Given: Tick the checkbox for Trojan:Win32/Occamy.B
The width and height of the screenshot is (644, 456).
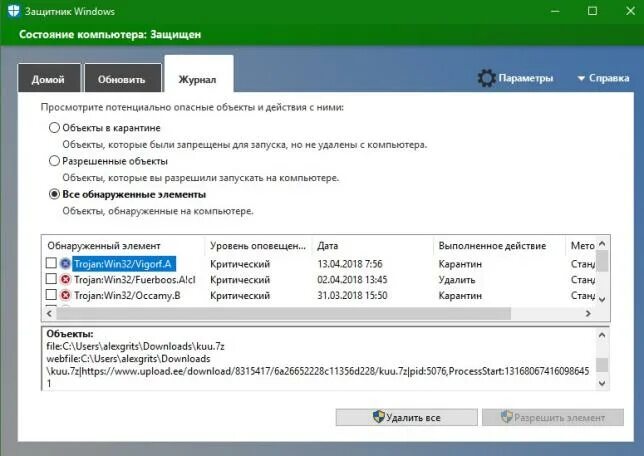Looking at the screenshot, I should coord(51,295).
